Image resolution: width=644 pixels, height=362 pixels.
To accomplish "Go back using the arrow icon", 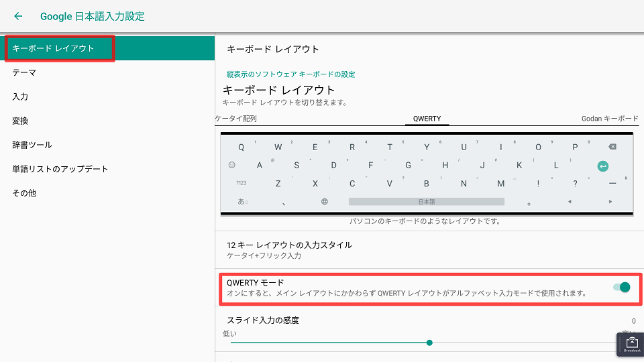I will (18, 16).
